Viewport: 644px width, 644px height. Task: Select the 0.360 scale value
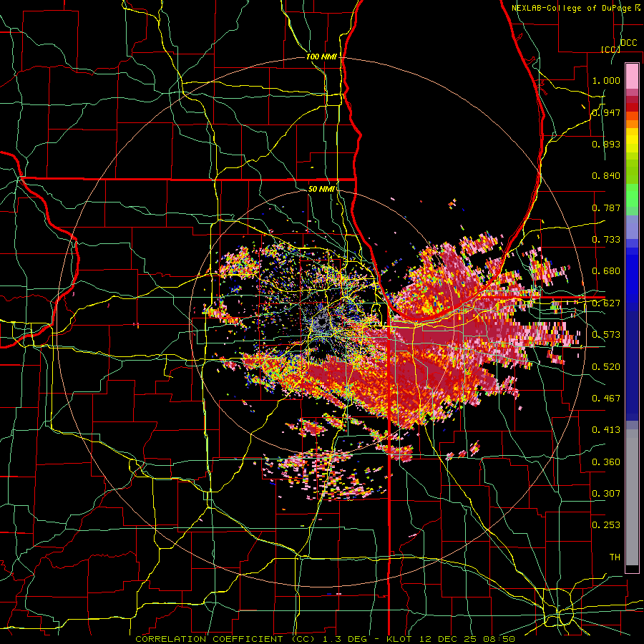click(x=606, y=462)
